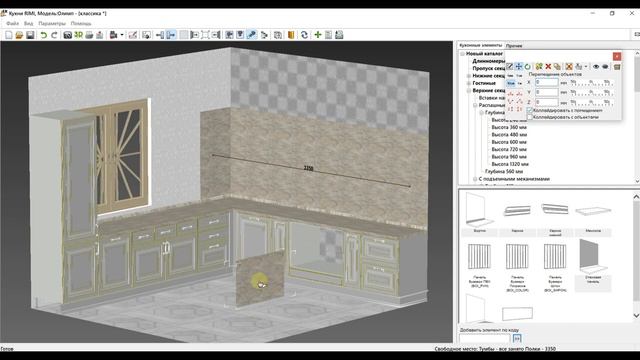Take a snapshot with the camera icon
Screen dimensions: 640x360
tap(67, 35)
